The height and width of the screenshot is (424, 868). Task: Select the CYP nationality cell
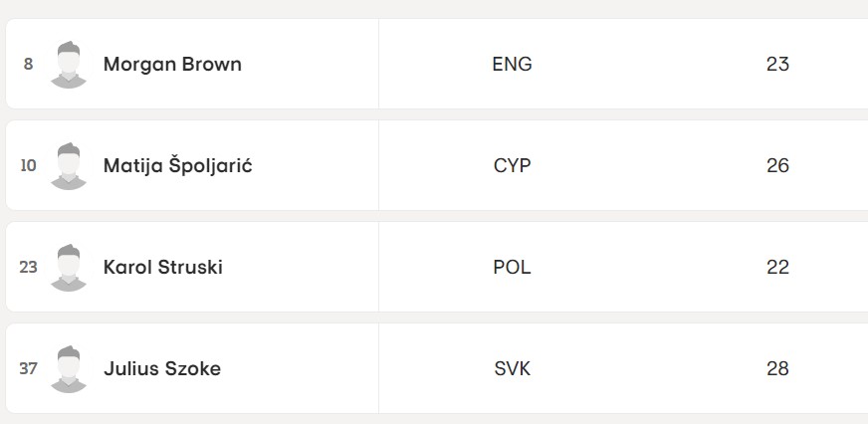[512, 165]
